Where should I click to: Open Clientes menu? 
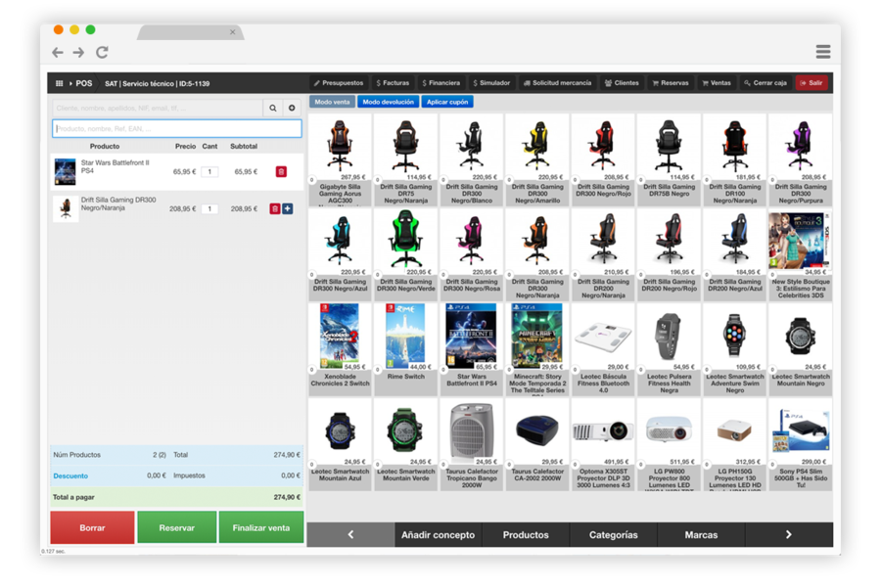pos(622,83)
